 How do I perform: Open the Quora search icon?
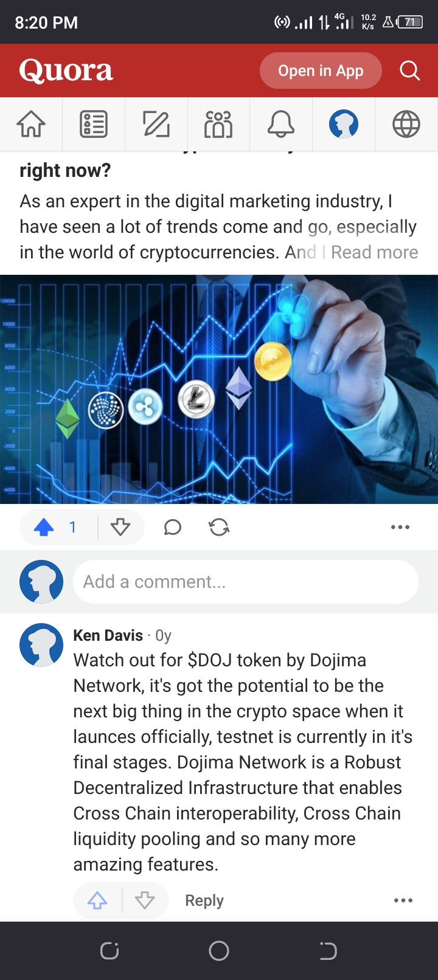409,71
